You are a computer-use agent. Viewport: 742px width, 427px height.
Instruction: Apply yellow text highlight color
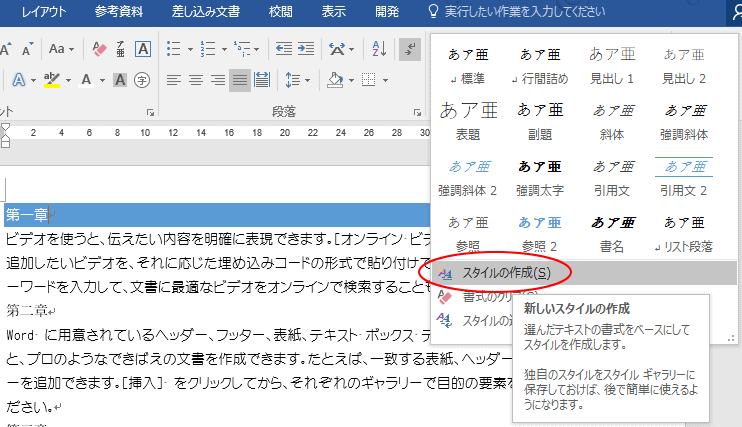[52, 80]
